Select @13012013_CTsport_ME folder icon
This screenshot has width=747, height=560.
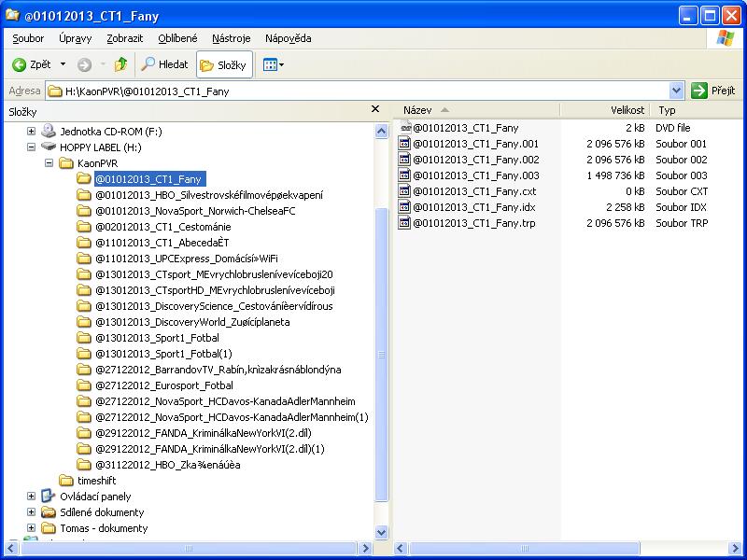(84, 274)
